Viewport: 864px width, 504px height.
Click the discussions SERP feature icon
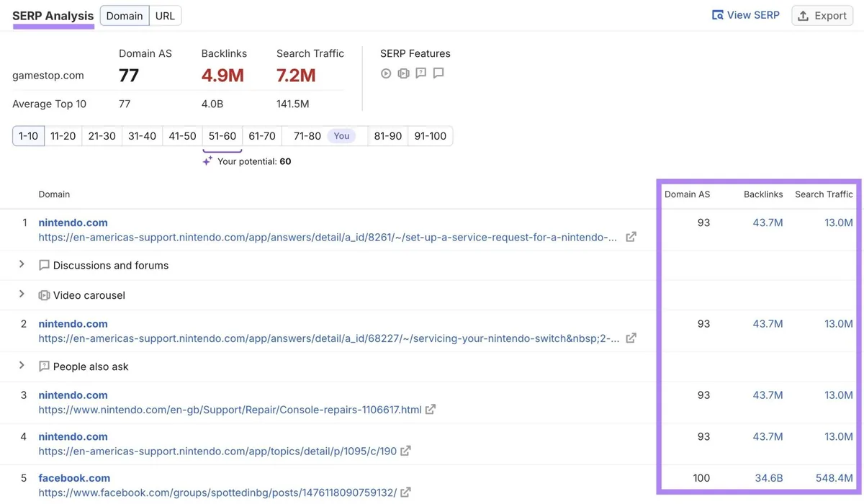(x=438, y=73)
